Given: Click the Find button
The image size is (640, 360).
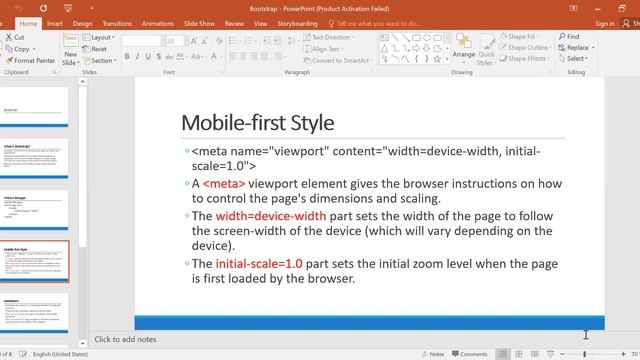Looking at the screenshot, I should tap(569, 36).
